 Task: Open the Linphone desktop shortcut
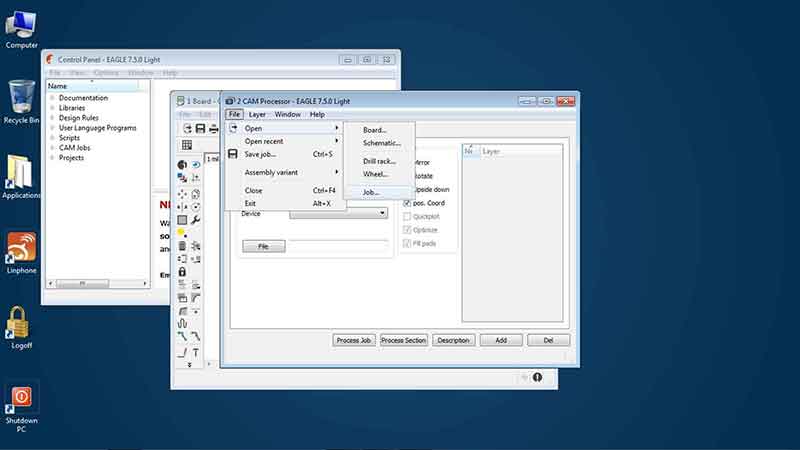[x=21, y=254]
